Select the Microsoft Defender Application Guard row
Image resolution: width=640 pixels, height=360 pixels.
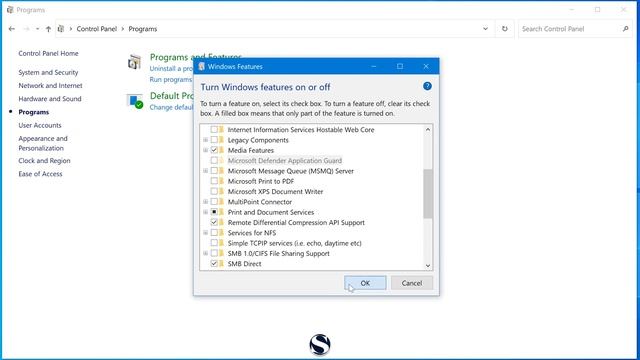[x=285, y=161]
